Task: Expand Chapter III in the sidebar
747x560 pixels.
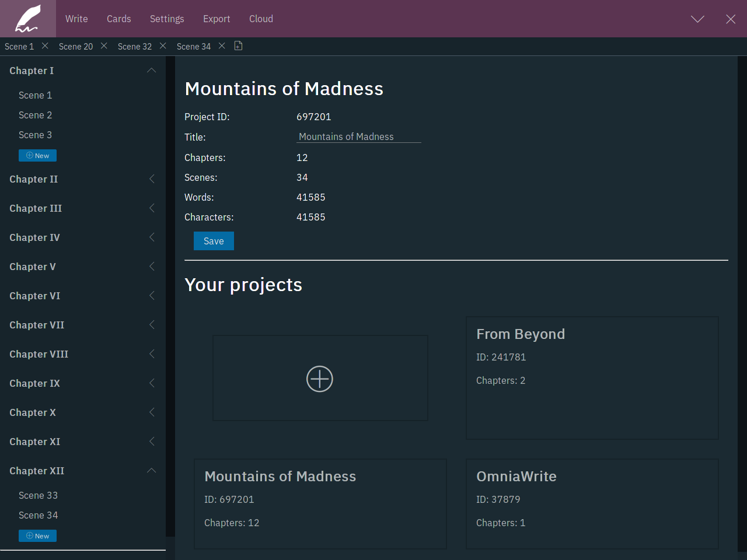Action: [152, 208]
